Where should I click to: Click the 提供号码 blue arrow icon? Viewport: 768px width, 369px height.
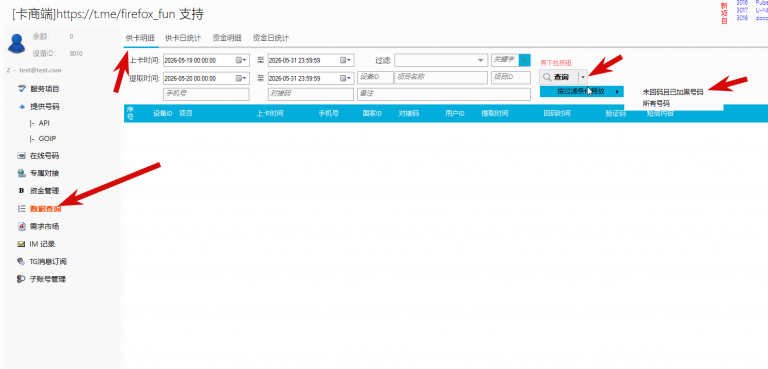pyautogui.click(x=21, y=106)
